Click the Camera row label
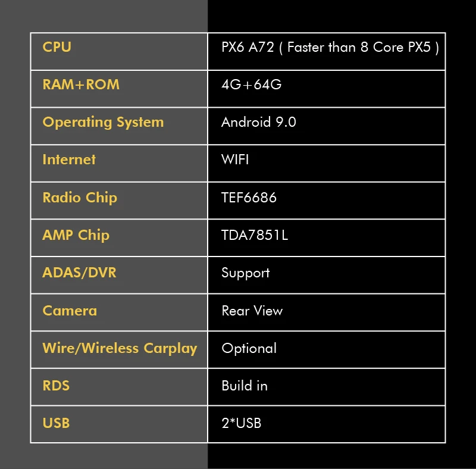Image resolution: width=476 pixels, height=469 pixels. pyautogui.click(x=70, y=311)
